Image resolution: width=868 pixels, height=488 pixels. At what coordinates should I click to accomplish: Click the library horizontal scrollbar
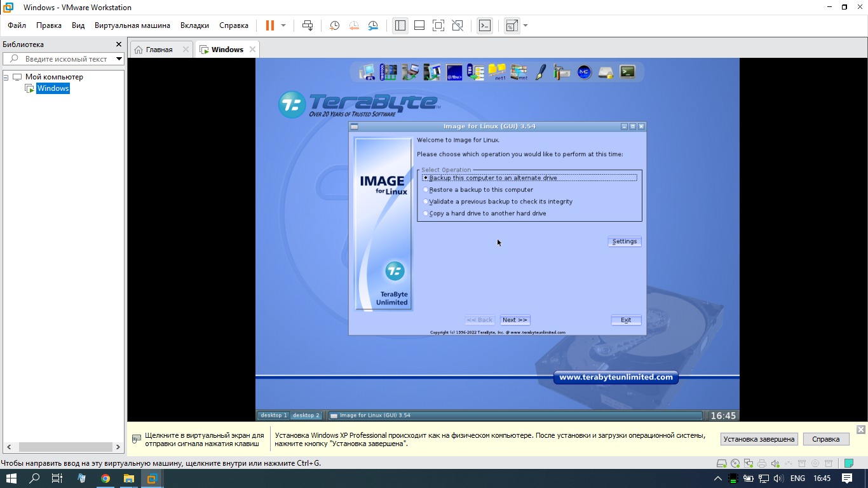(62, 447)
